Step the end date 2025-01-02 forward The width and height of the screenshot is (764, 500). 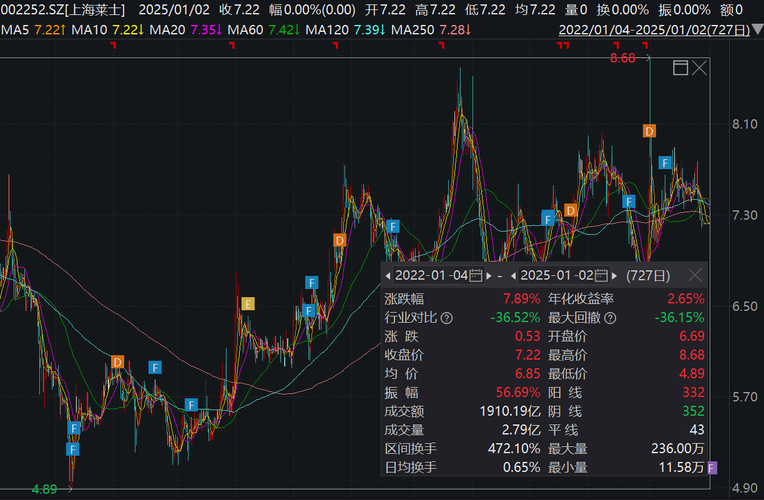tap(614, 276)
